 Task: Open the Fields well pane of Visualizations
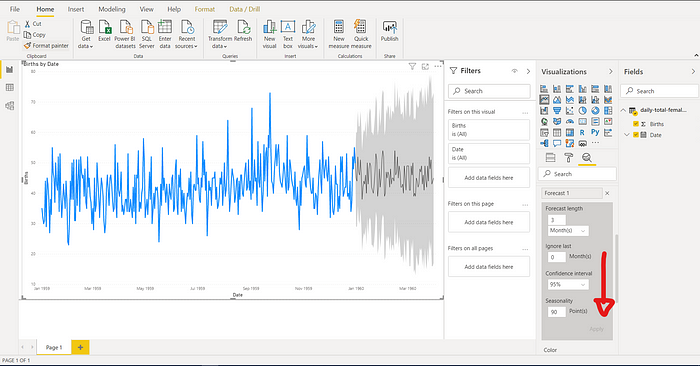point(550,158)
